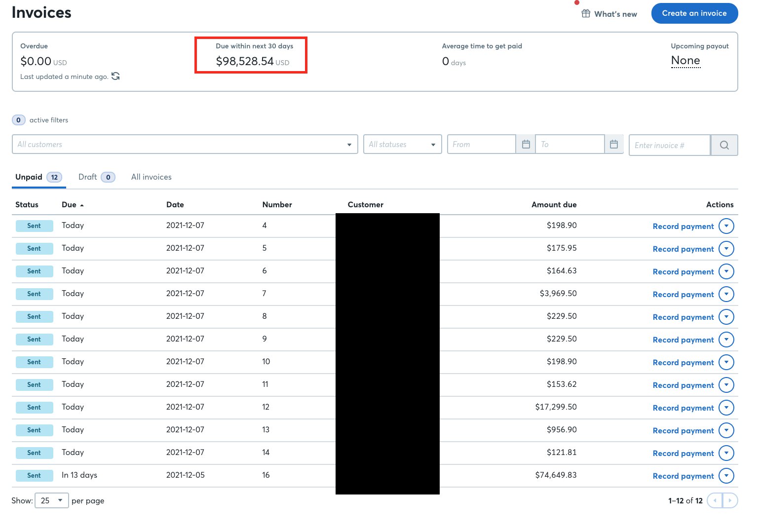The height and width of the screenshot is (532, 759).
Task: Open the per page count dropdown
Action: pyautogui.click(x=52, y=500)
